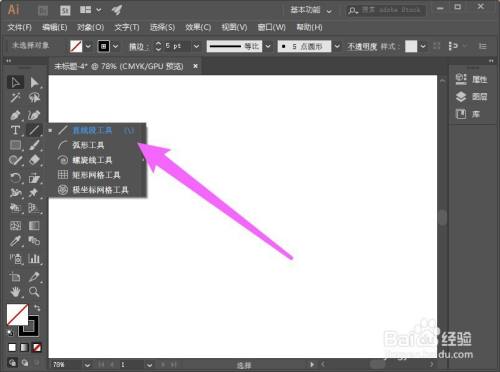Select the Eyedropper tool
Screen dimensions: 500x372
(x=15, y=241)
